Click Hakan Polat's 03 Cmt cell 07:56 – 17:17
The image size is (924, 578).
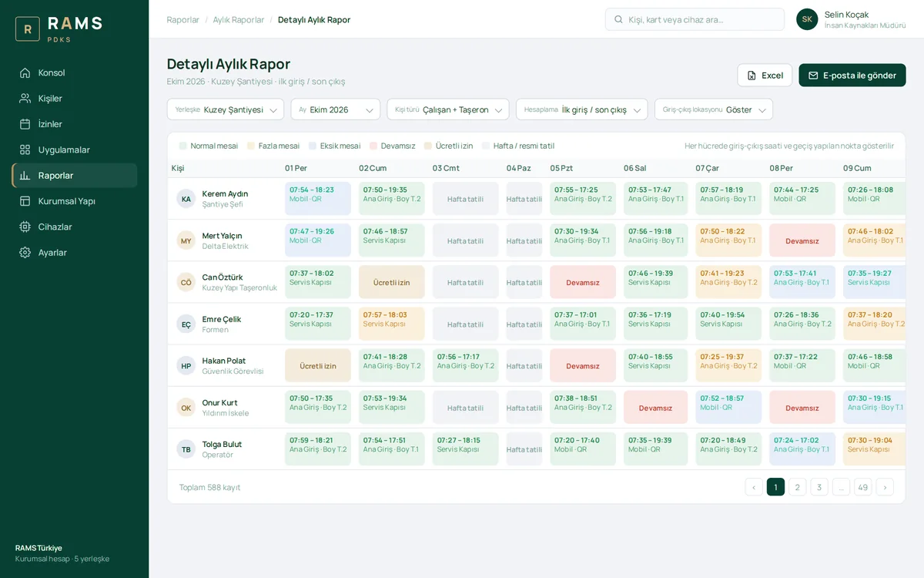466,365
